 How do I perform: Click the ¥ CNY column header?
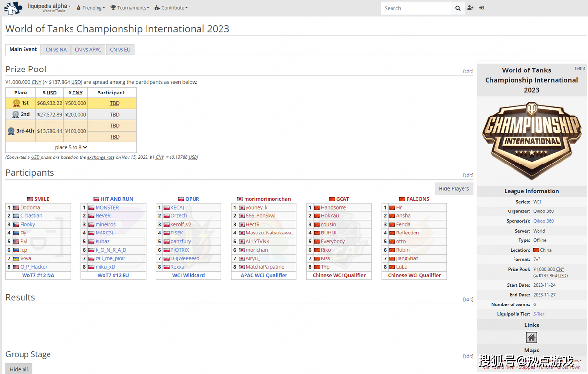(75, 93)
